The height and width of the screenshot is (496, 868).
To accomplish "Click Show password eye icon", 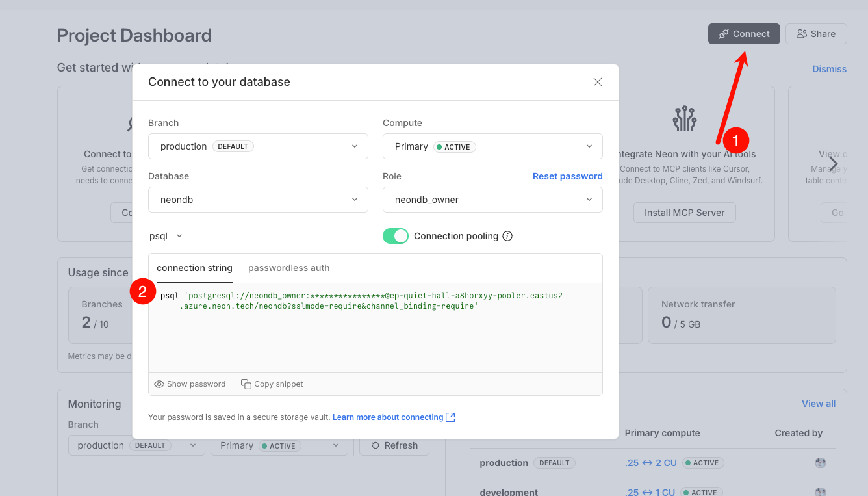I will [x=159, y=384].
